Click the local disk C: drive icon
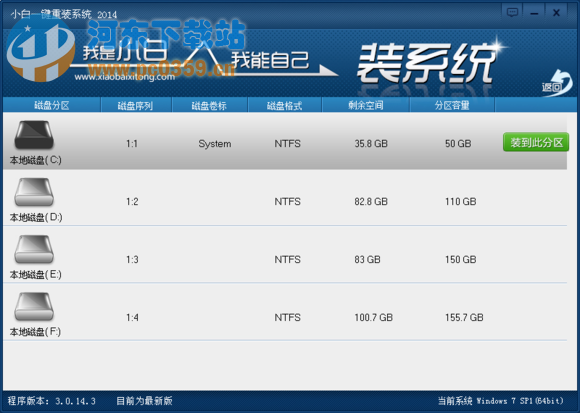580x413 pixels. point(34,135)
